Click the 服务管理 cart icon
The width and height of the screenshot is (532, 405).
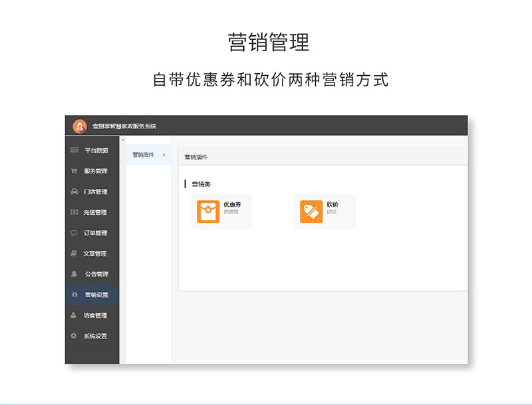[74, 171]
